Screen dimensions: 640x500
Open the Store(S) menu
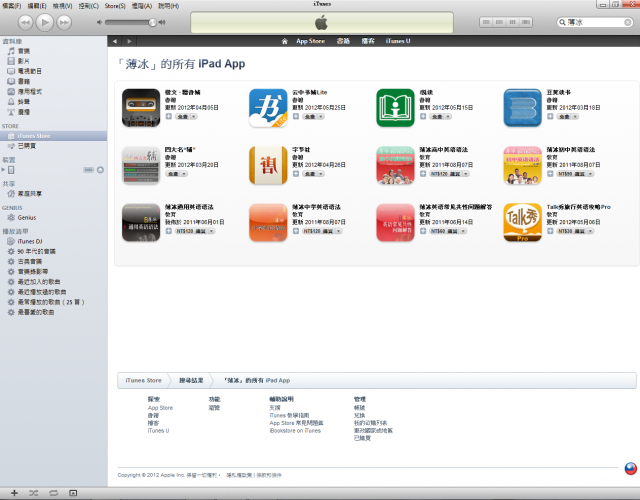115,6
